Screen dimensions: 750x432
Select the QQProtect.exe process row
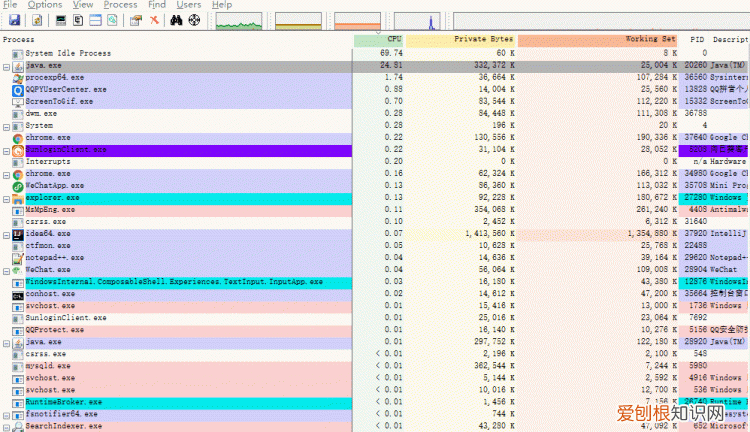coord(375,331)
